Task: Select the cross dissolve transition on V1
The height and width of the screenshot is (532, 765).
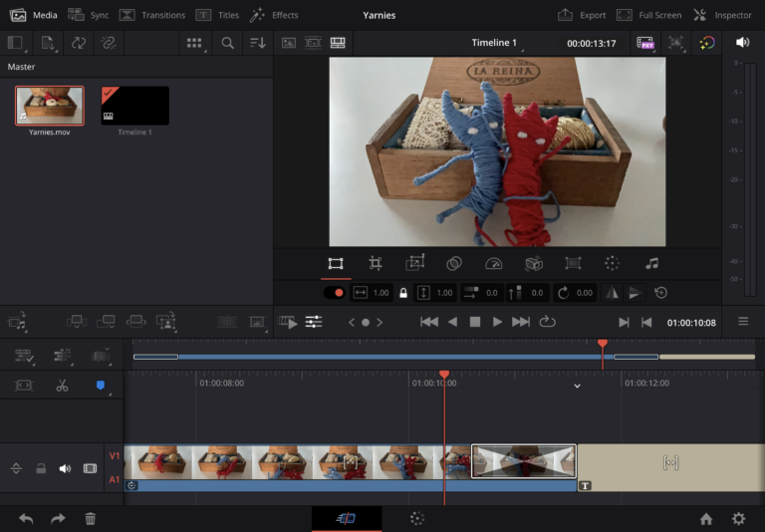Action: click(x=524, y=460)
